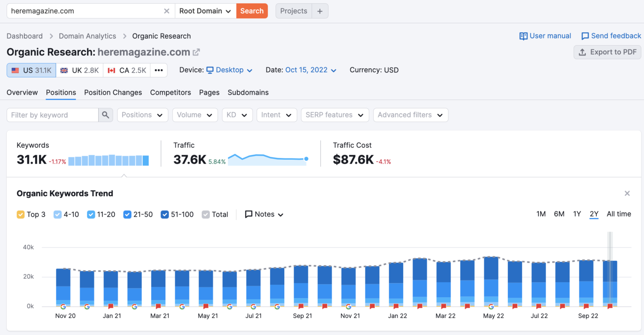Open the Root Domain dropdown
The width and height of the screenshot is (644, 335).
click(x=205, y=11)
